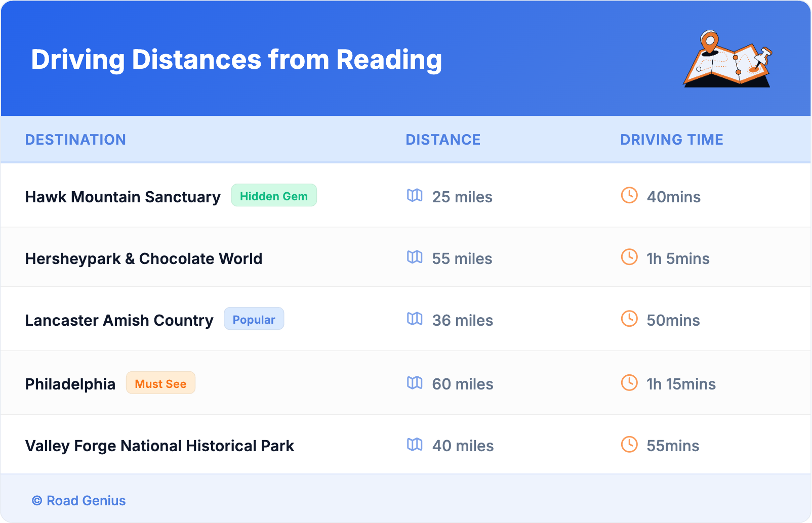Select the Distance column header
The width and height of the screenshot is (812, 523).
coord(443,140)
